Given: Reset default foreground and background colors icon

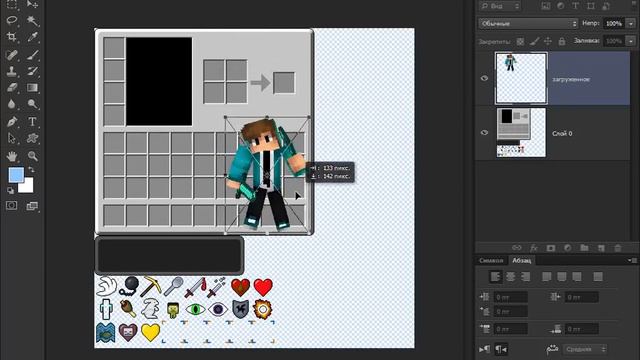Looking at the screenshot, I should pyautogui.click(x=11, y=190).
